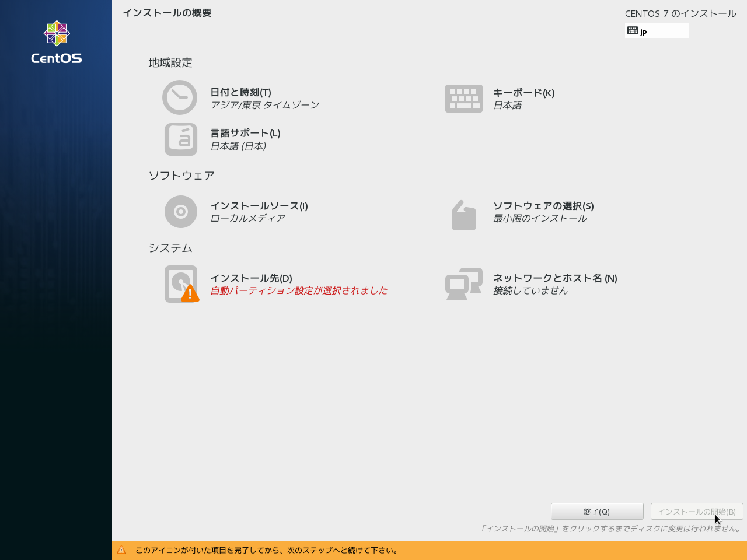Click the CentOS logo in sidebar
This screenshot has width=747, height=560.
(57, 42)
